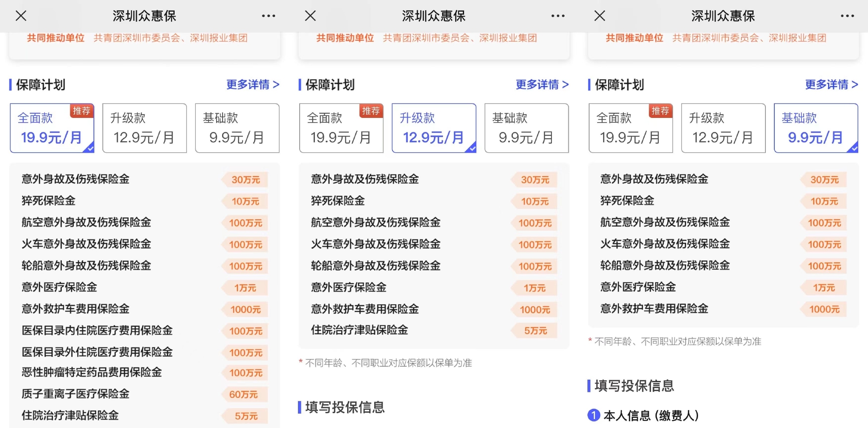Select 全面款 19.9元/月 plan on left screen
The image size is (868, 428).
click(x=52, y=128)
